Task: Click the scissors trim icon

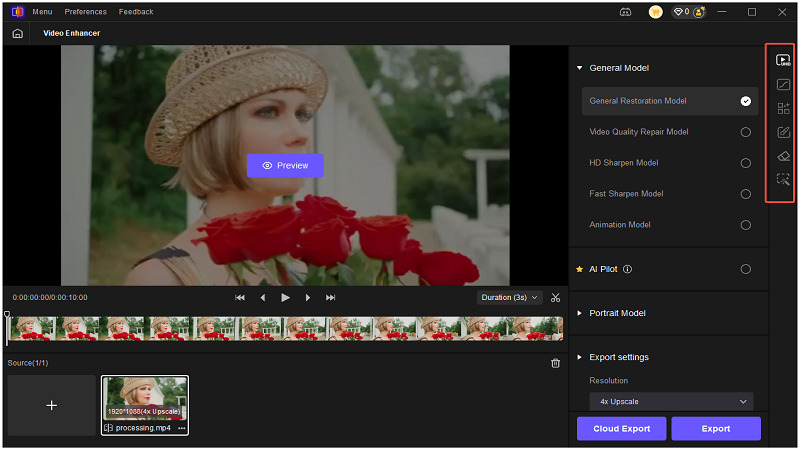Action: (556, 297)
